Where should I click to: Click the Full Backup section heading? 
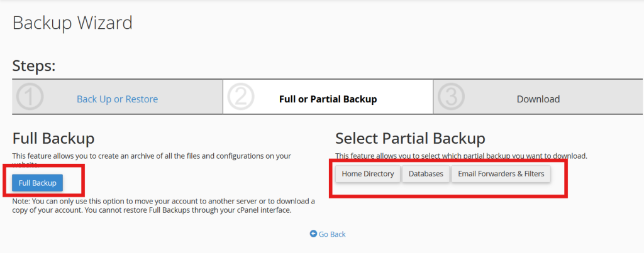[53, 138]
